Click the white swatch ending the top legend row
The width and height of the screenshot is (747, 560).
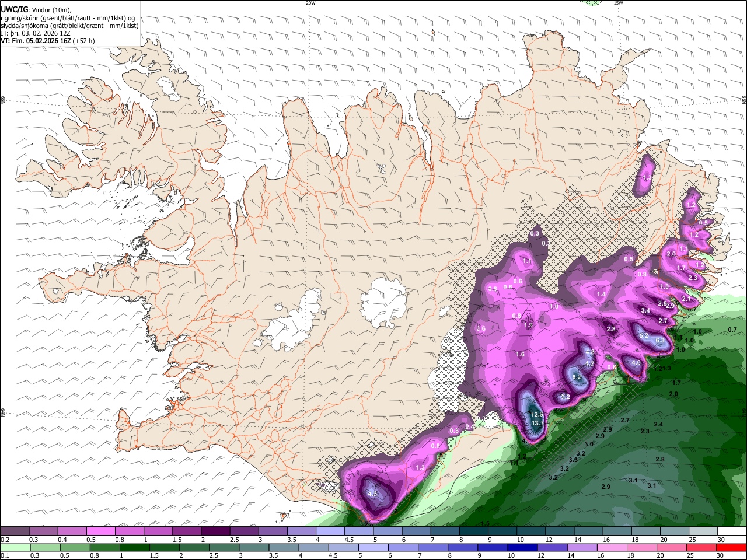[732, 531]
